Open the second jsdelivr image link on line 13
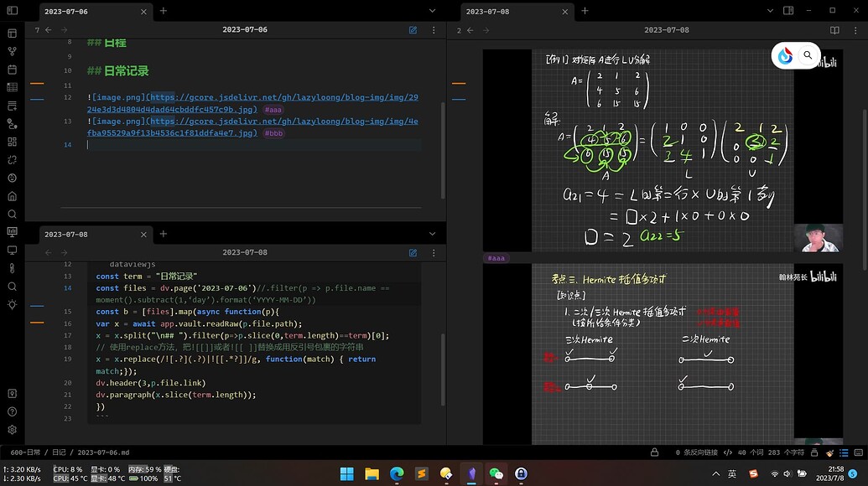 (x=253, y=127)
